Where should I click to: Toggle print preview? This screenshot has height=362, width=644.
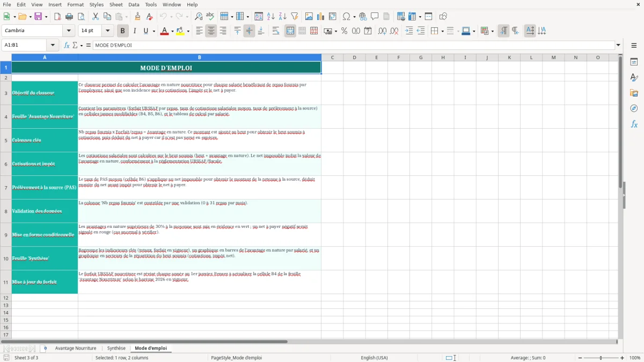[80, 17]
